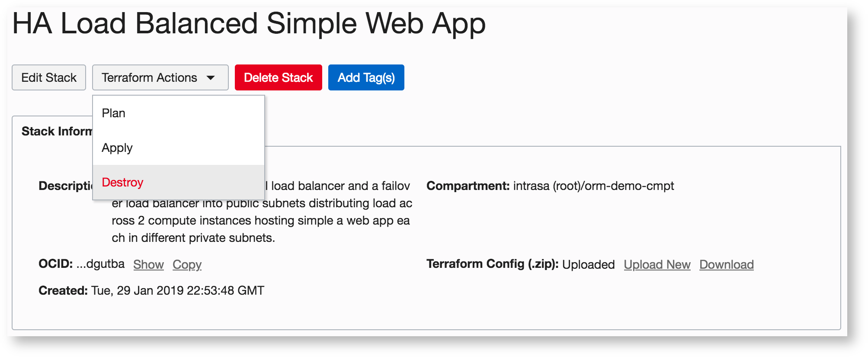Copy the stack OCID

(187, 264)
